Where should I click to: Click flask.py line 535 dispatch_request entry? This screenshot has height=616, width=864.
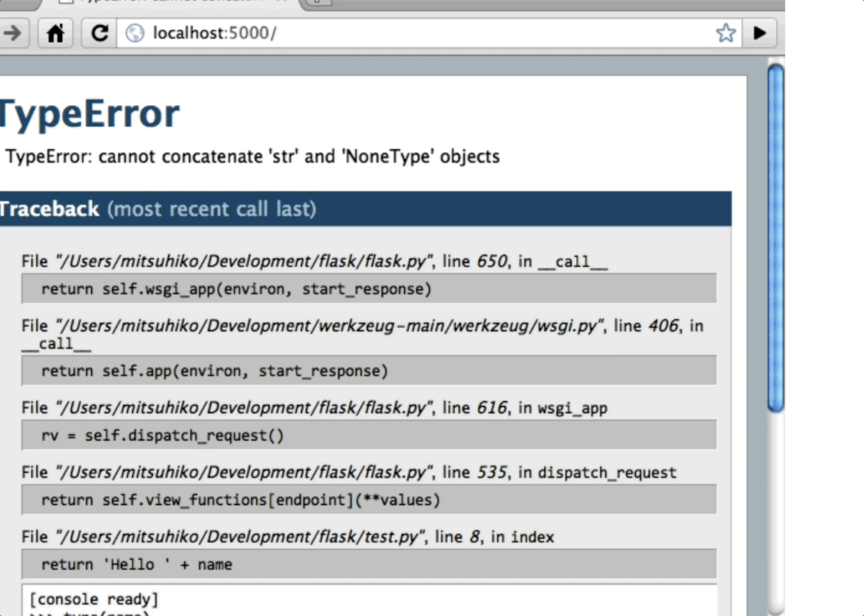click(x=349, y=473)
